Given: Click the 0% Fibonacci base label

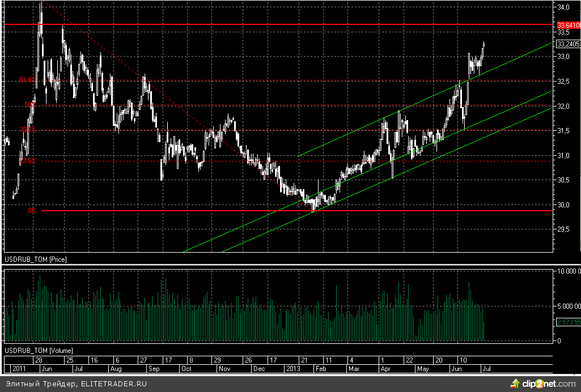Looking at the screenshot, I should coord(32,211).
